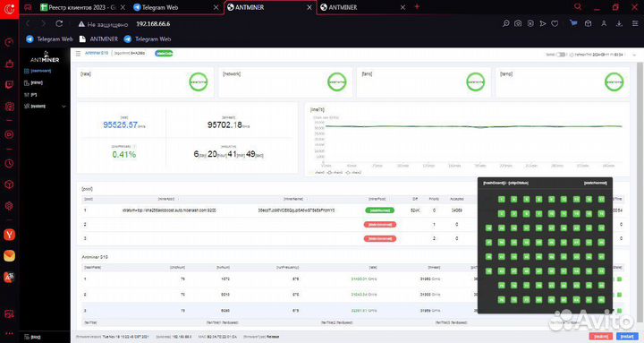Screen dimensions: 644x343
Task: Reload the current page
Action: tap(59, 24)
